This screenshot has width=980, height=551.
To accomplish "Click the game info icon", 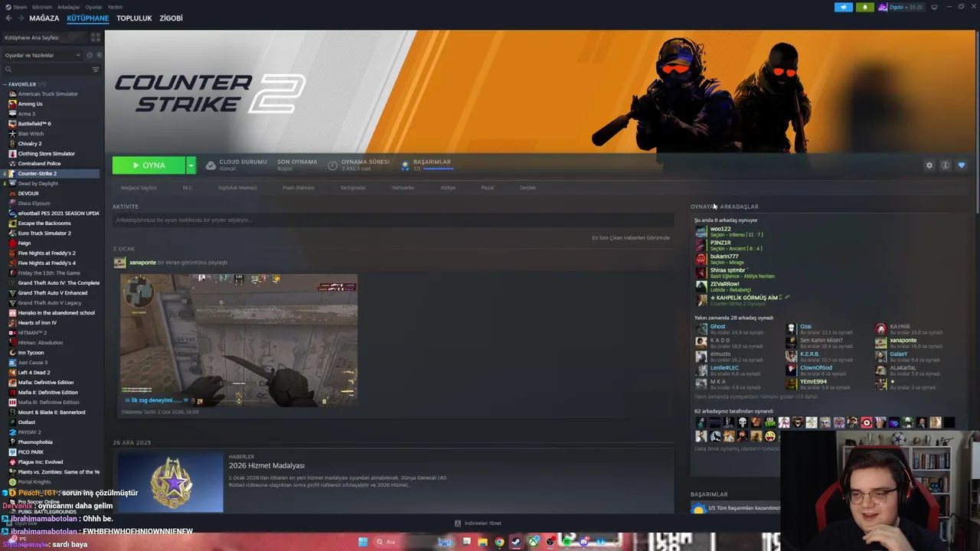I will [946, 165].
